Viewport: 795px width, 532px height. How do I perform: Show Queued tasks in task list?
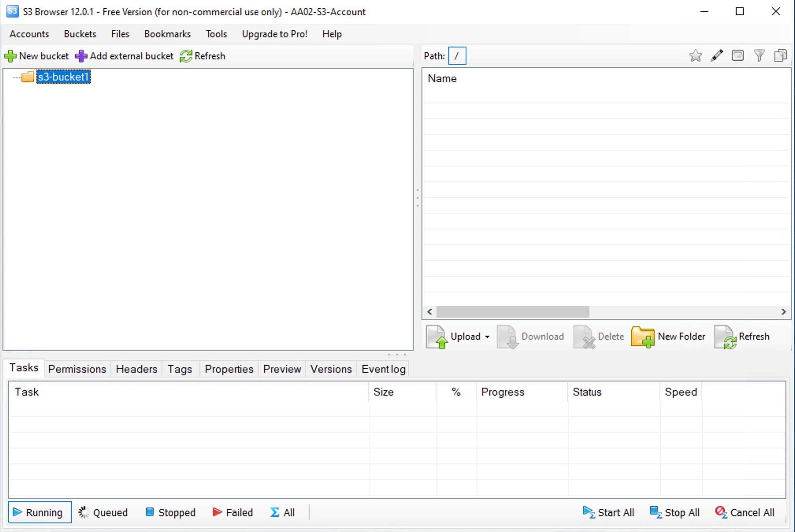click(x=103, y=512)
